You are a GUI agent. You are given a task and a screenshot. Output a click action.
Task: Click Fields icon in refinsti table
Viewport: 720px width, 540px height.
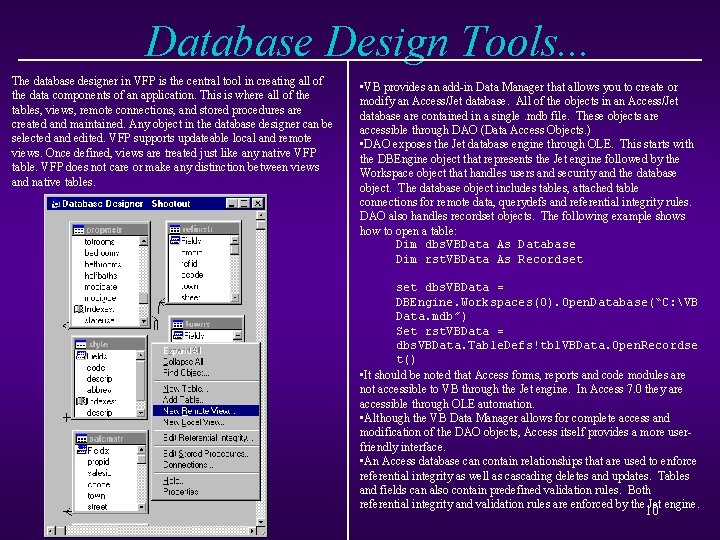[x=175, y=240]
